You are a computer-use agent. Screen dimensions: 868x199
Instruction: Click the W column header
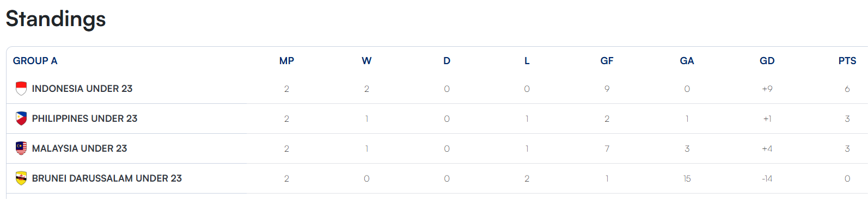366,61
